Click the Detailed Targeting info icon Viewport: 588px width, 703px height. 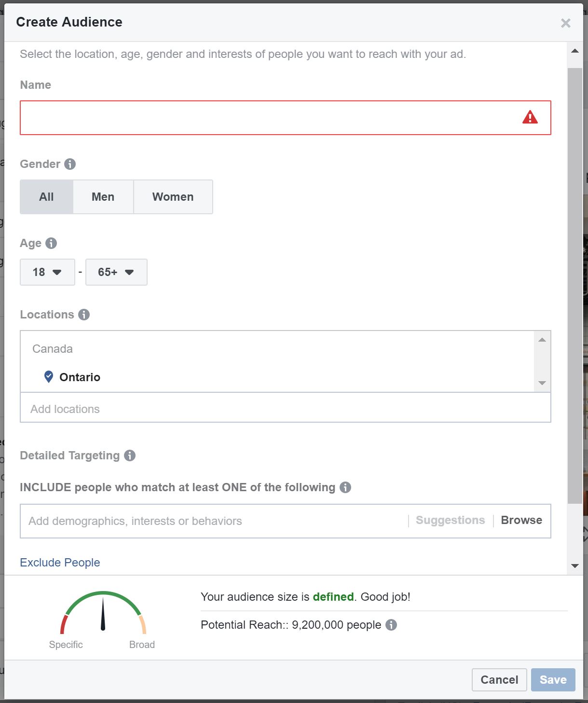130,455
